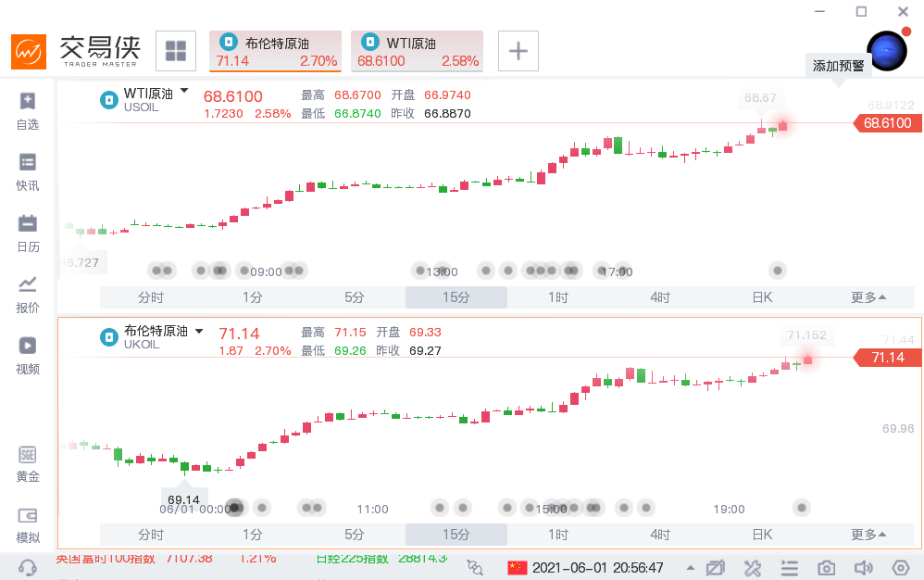Image resolution: width=924 pixels, height=580 pixels.
Task: Click the crossed-out window icon in status bar
Action: 715,568
